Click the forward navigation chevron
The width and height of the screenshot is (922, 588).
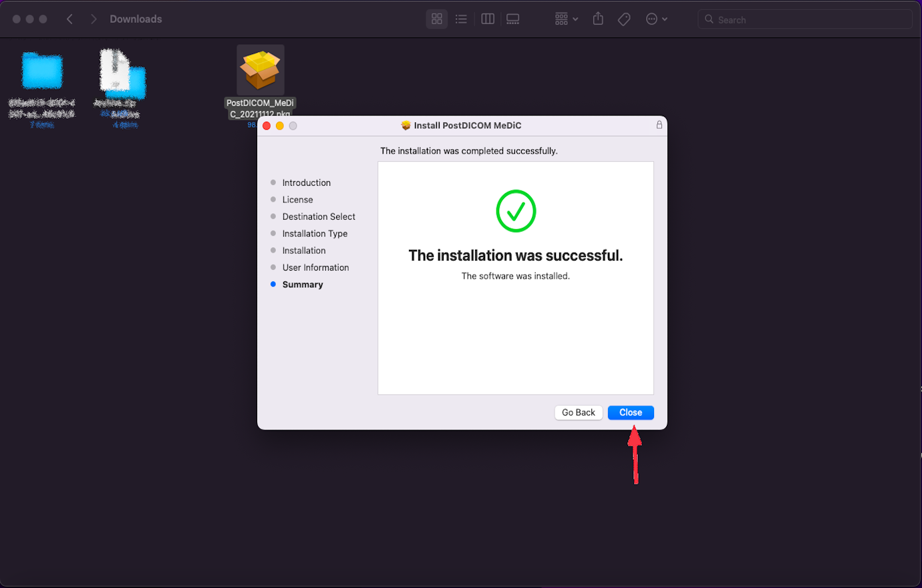(93, 19)
